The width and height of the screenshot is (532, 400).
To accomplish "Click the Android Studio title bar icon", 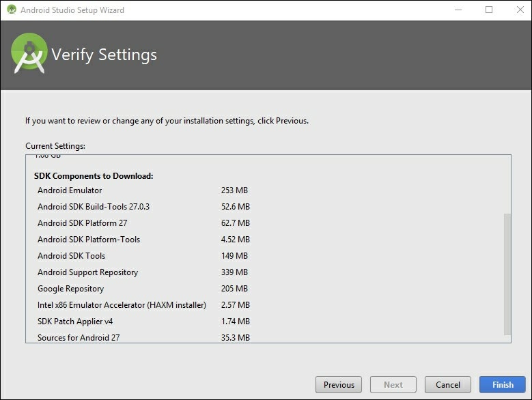I will [x=12, y=10].
